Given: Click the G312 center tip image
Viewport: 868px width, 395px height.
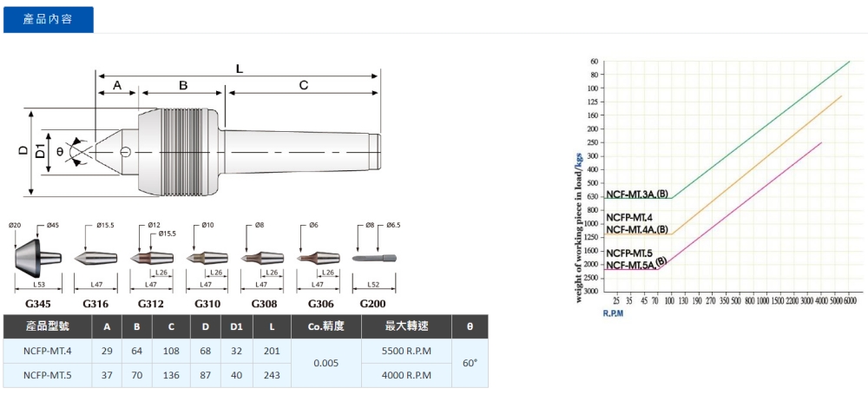Looking at the screenshot, I should tap(151, 258).
